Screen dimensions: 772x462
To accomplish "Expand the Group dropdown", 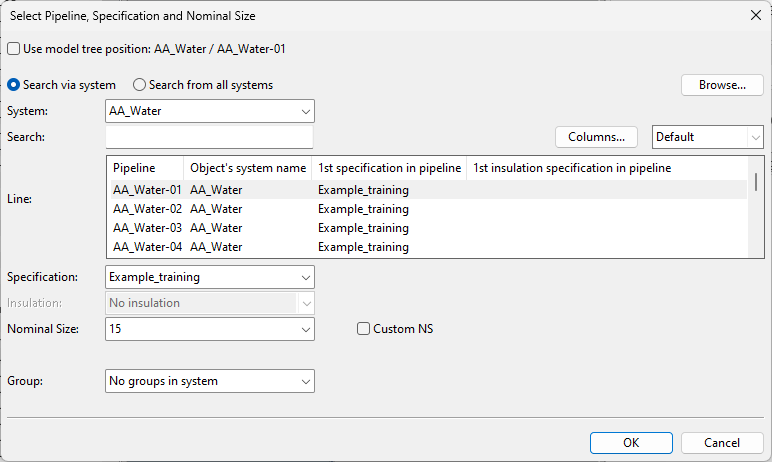I will (209, 381).
